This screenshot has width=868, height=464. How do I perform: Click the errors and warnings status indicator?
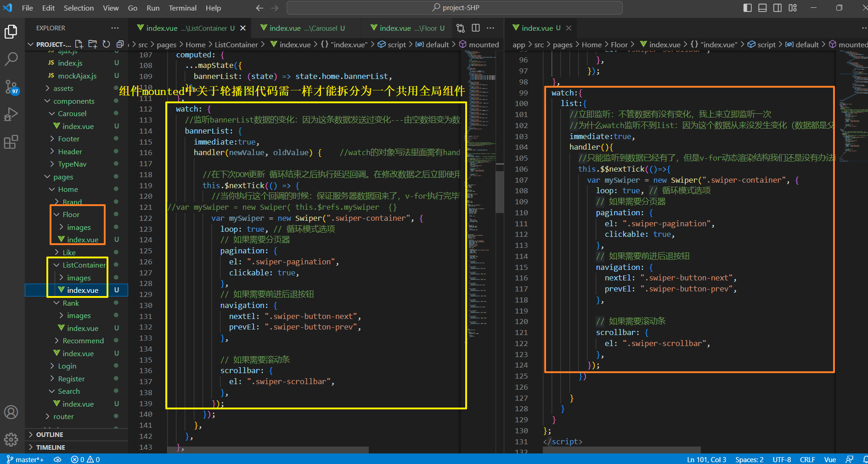click(x=85, y=459)
